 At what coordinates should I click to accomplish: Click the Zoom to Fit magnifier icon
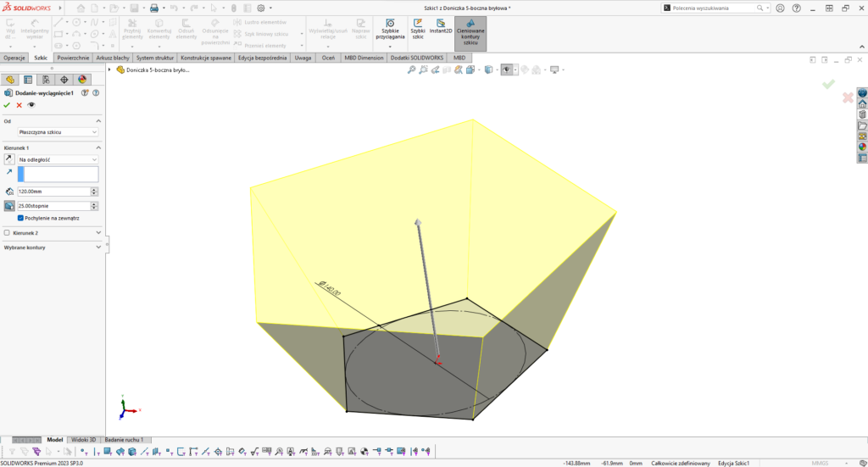click(412, 69)
